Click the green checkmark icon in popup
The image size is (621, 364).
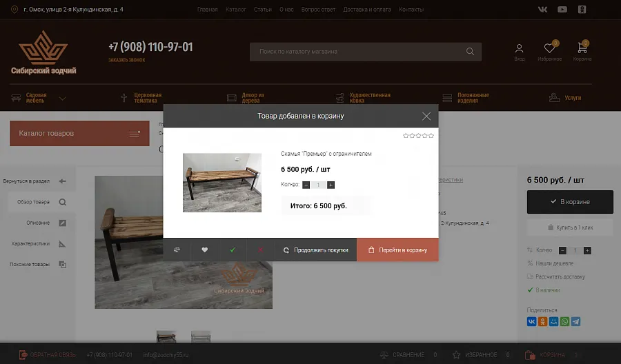tap(233, 250)
